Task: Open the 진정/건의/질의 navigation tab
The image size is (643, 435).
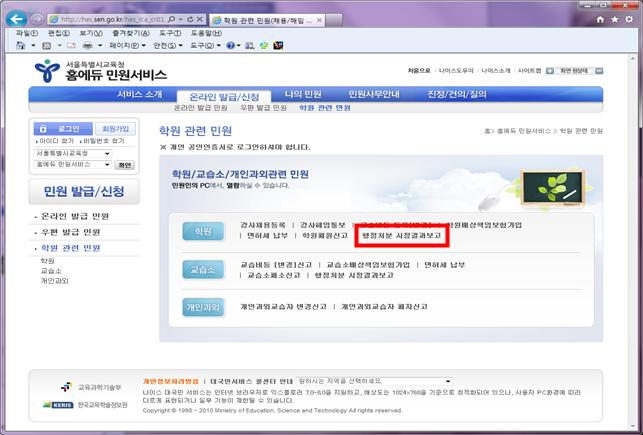Action: click(457, 94)
